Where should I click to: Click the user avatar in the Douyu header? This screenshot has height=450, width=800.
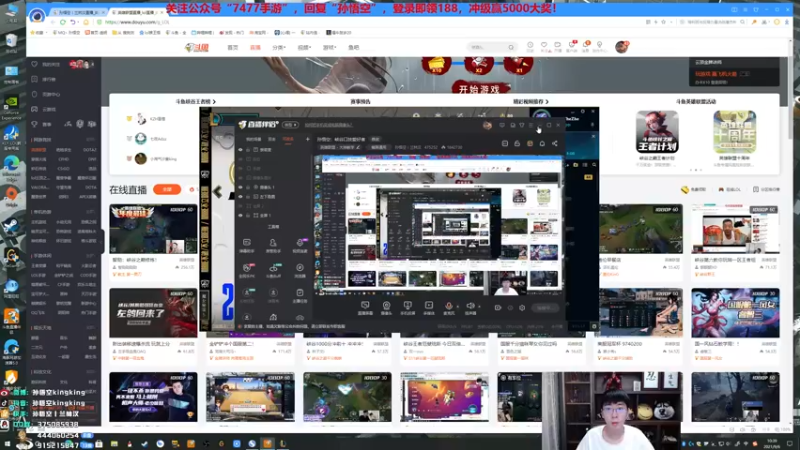[621, 47]
